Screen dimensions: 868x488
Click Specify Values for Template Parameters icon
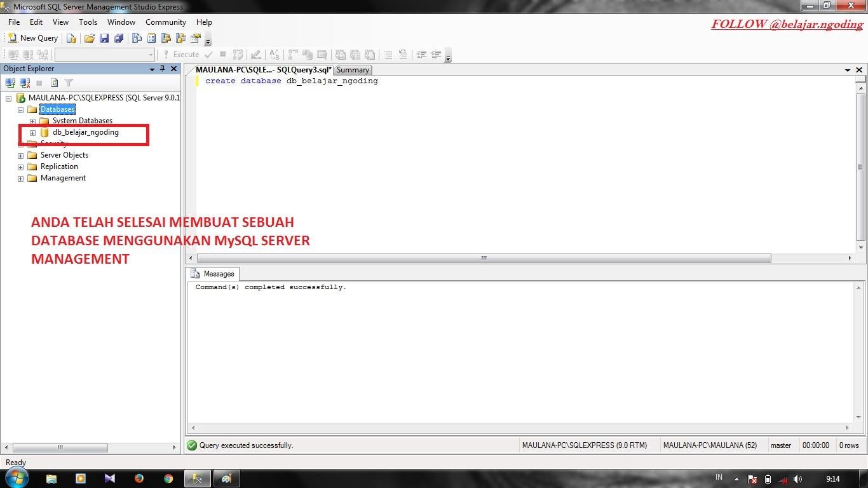pyautogui.click(x=275, y=55)
